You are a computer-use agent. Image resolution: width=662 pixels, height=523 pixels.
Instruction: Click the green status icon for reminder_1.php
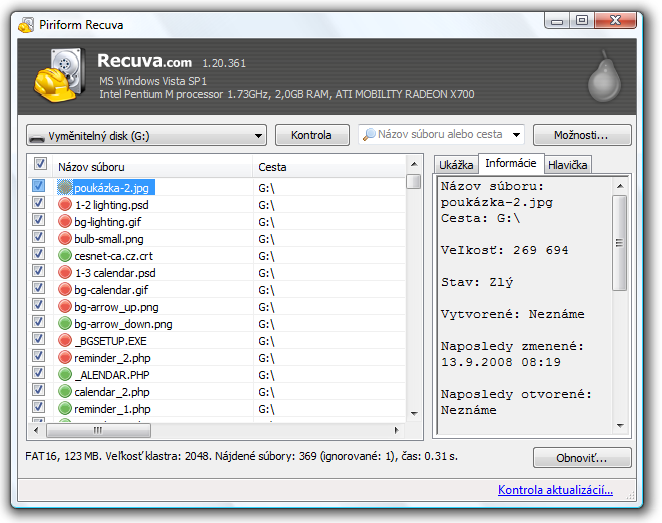(x=65, y=409)
